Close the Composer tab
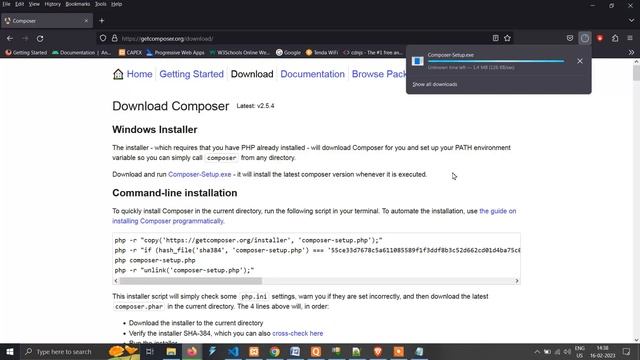This screenshot has height=360, width=640. (86, 20)
